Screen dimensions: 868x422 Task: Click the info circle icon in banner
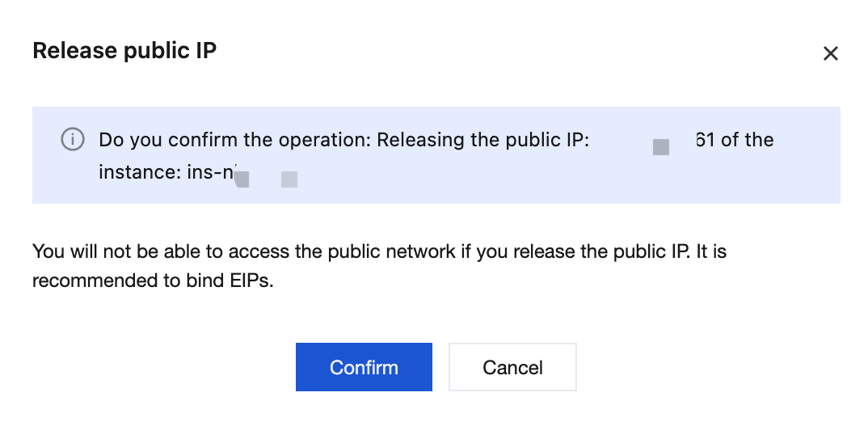pyautogui.click(x=73, y=139)
